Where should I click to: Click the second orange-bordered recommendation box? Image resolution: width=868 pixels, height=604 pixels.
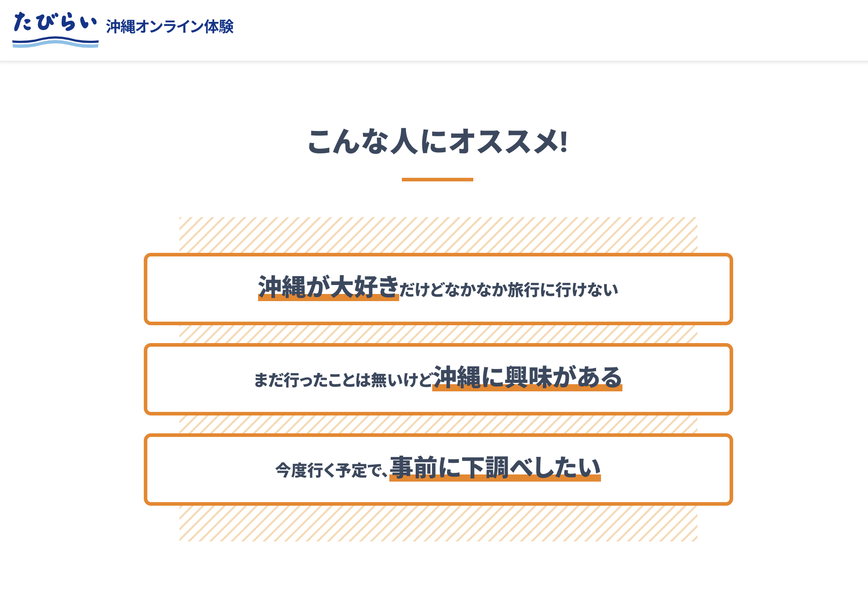point(438,379)
